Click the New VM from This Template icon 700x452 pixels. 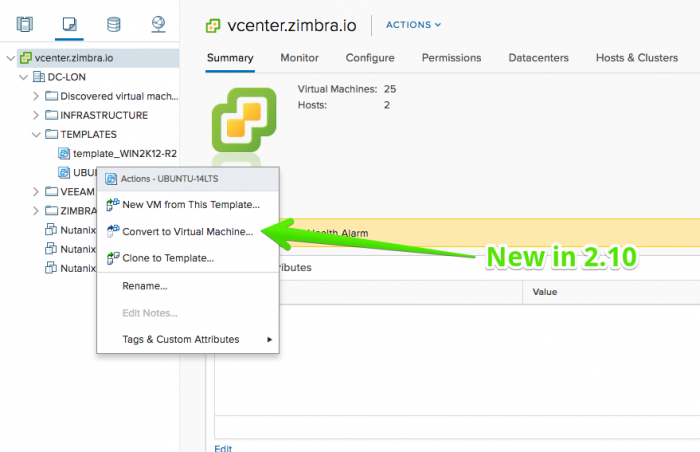click(x=112, y=205)
